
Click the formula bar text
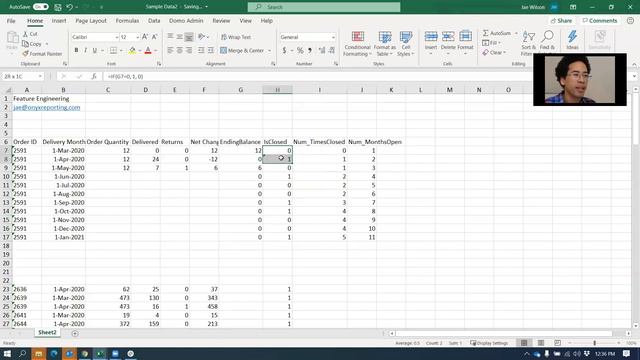(125, 76)
